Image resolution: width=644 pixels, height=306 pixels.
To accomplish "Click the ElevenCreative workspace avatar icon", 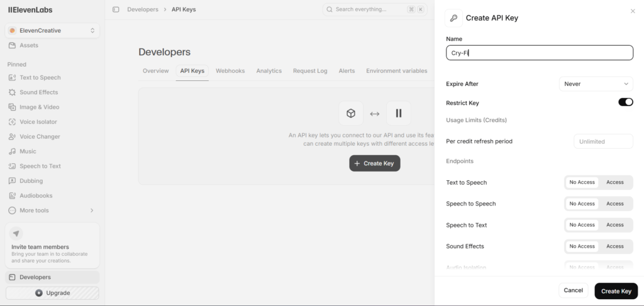I will (13, 31).
